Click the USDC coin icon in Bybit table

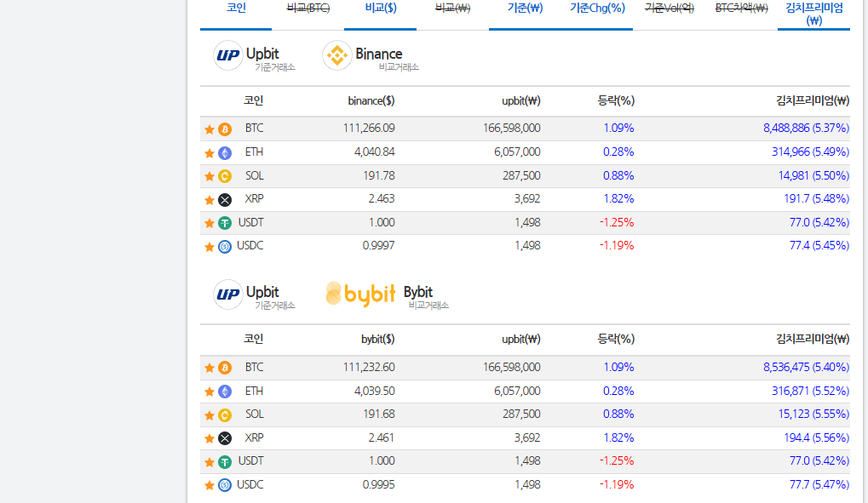pos(225,485)
